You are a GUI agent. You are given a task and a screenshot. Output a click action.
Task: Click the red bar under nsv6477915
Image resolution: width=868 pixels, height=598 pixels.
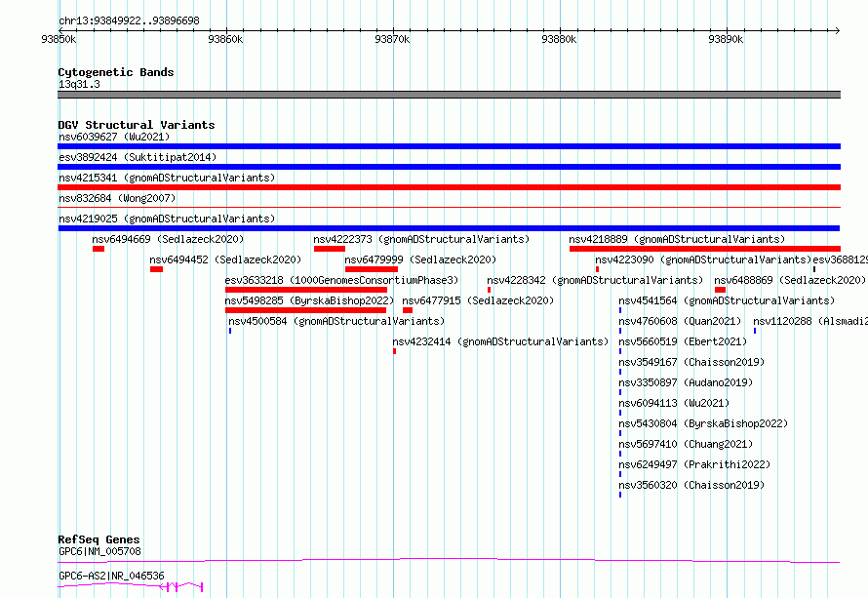(408, 310)
